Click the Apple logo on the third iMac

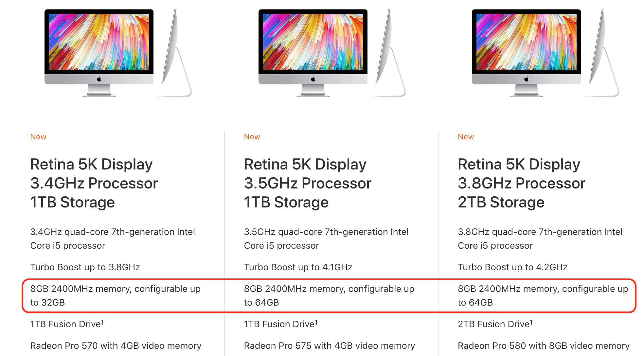(527, 79)
